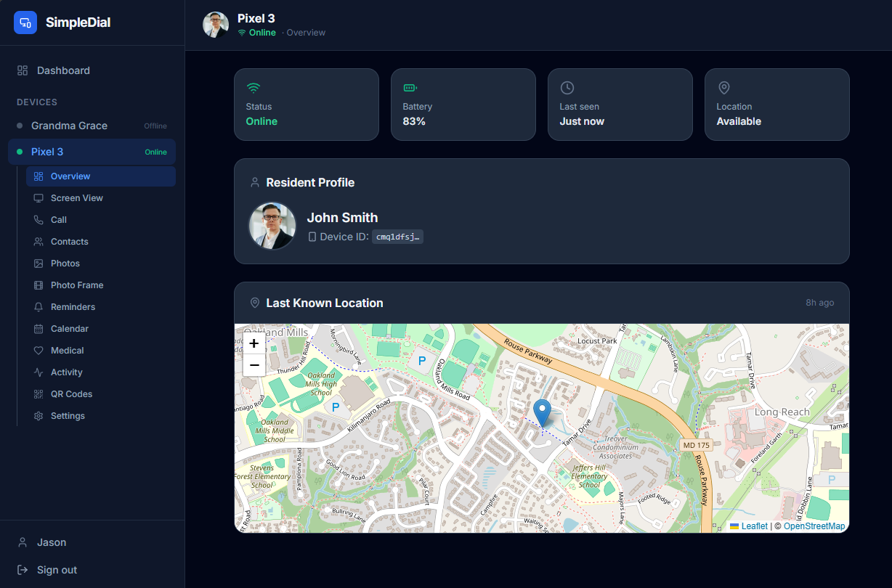Screen dimensions: 892x588
Task: Click the SimpleDial brand name
Action: (x=78, y=23)
